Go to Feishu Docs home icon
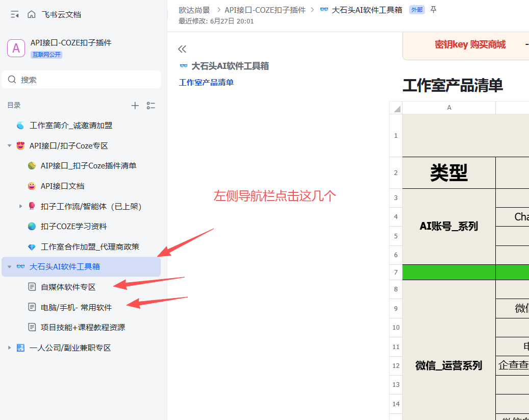Viewport: 529px width, 420px height. [x=32, y=14]
